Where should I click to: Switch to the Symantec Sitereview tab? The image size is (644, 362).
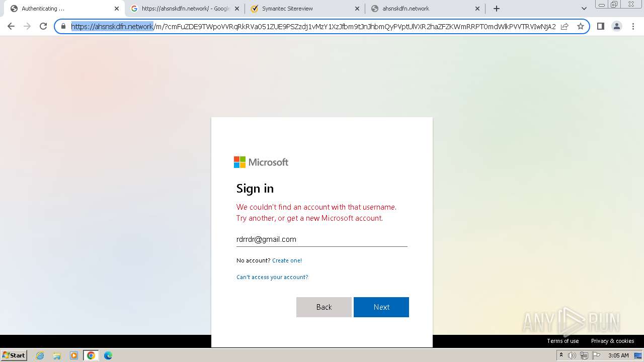pyautogui.click(x=305, y=9)
